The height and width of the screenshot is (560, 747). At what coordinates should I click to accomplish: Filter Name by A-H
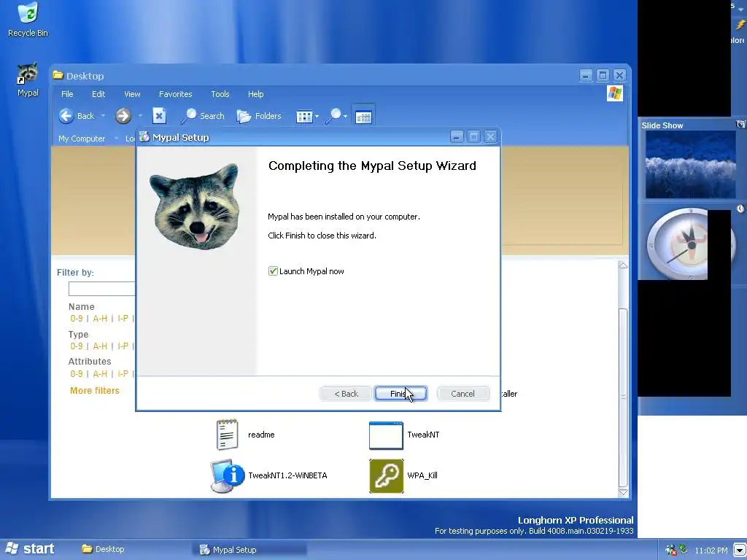click(100, 318)
